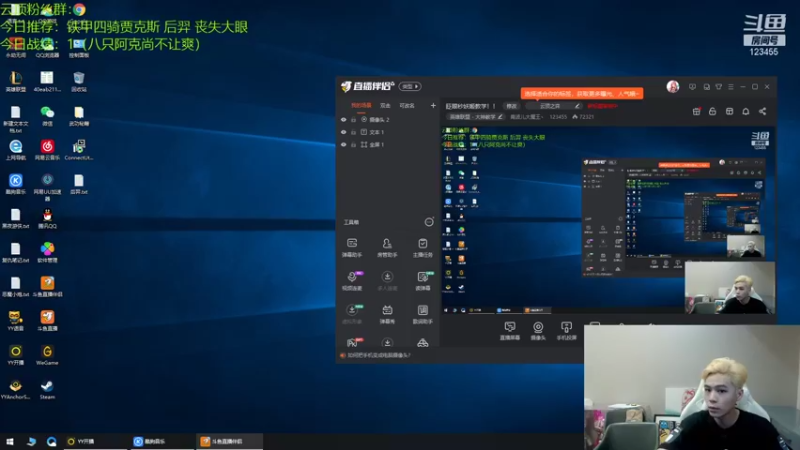Switch to 酷狗音乐 taskbar window

(x=161, y=441)
